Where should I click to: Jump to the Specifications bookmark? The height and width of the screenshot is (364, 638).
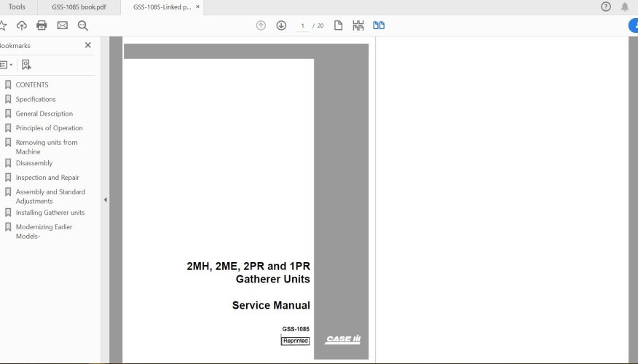coord(36,99)
